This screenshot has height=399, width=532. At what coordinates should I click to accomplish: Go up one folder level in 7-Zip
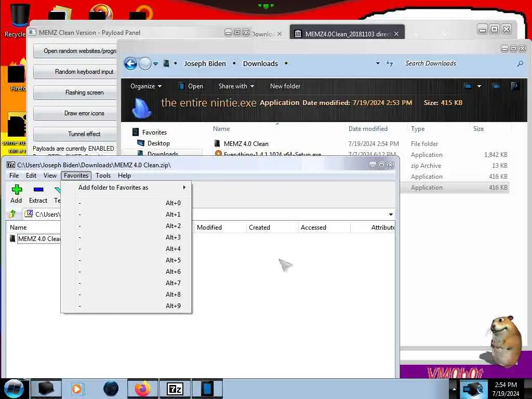[x=12, y=214]
